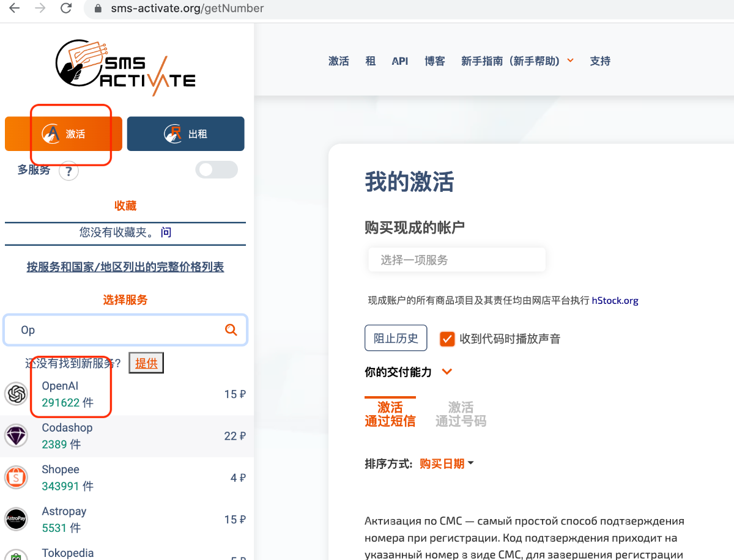Click the 5531 件 quantity text
The width and height of the screenshot is (734, 560).
click(x=61, y=528)
